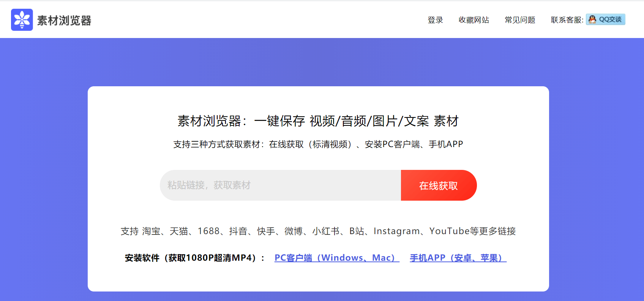Click the supported sites line starting 支持 淘宝、天猫
This screenshot has width=644, height=301.
(318, 231)
